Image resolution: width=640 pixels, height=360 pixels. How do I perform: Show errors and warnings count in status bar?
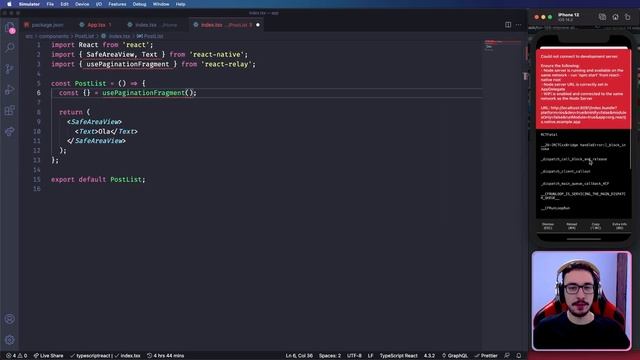[16, 356]
